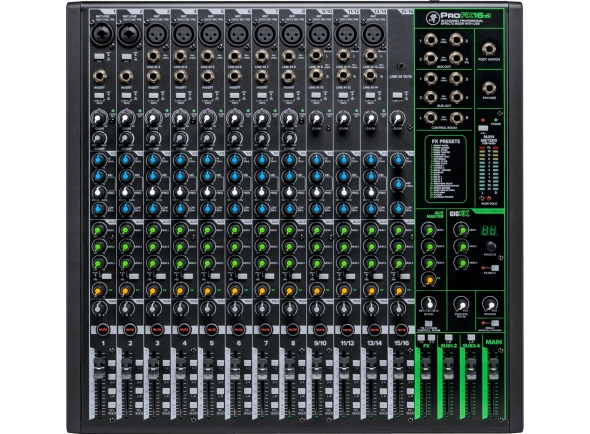The image size is (590, 434).
Task: Click the channel 2 XLR combo mic input
Action: 129,35
